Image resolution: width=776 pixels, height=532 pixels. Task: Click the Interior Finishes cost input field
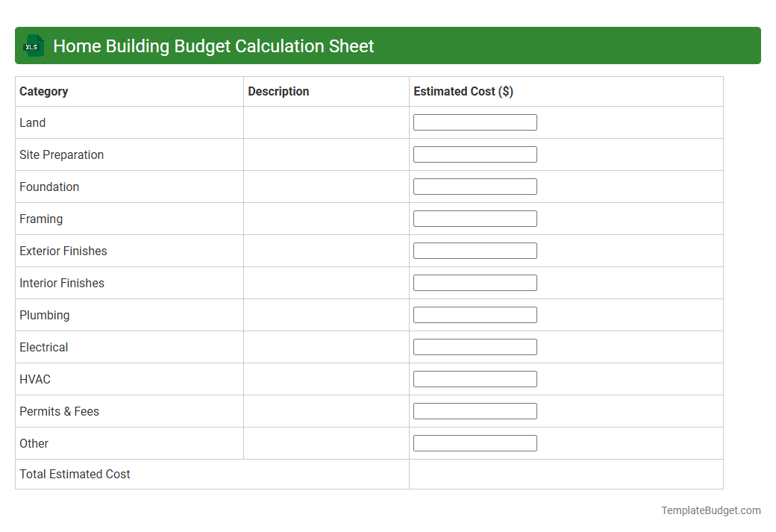coord(475,282)
